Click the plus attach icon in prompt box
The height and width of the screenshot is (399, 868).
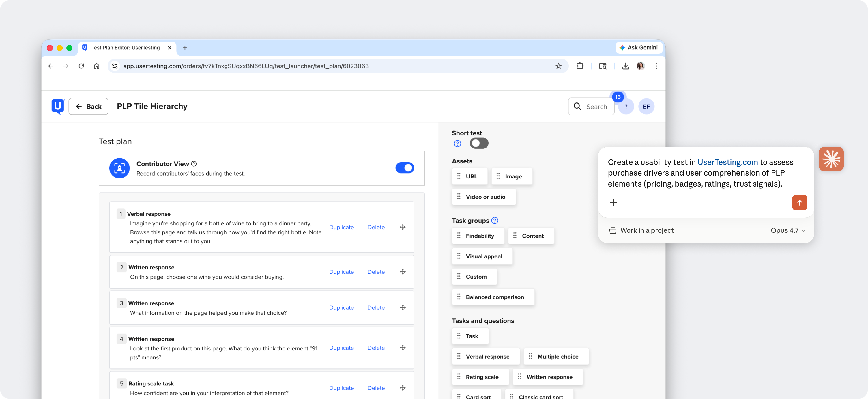click(613, 203)
